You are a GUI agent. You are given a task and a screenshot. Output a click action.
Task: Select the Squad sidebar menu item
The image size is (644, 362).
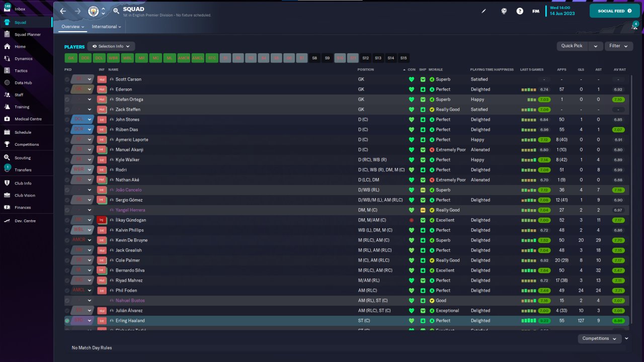(x=26, y=22)
